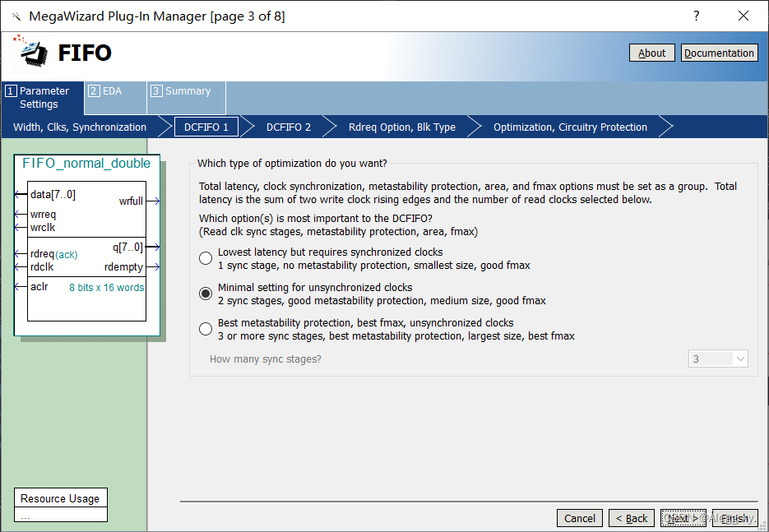Click the 8 bits x 16 words text
Viewport: 769px width, 532px height.
click(x=106, y=288)
